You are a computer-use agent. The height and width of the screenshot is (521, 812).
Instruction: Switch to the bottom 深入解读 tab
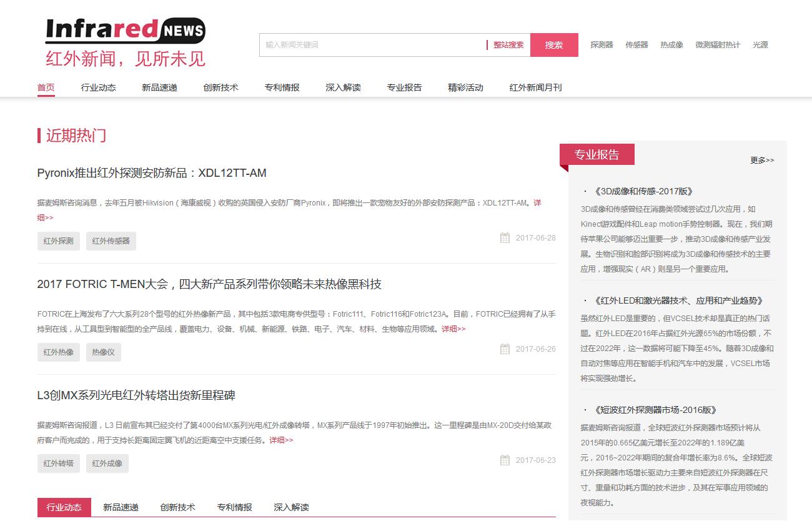[x=291, y=507]
